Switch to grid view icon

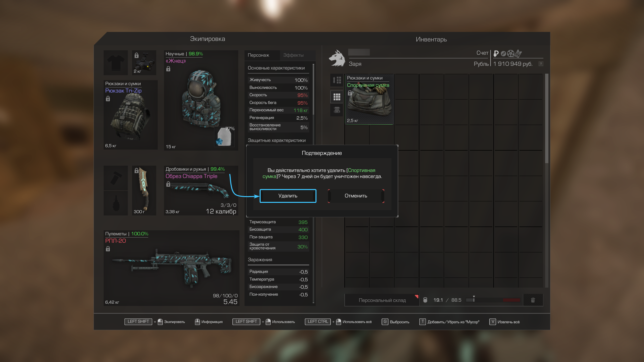coord(337,97)
